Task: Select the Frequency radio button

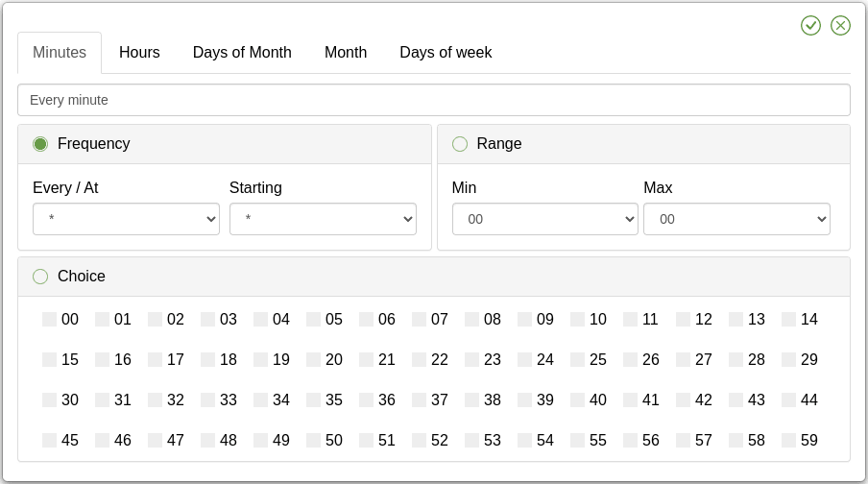Action: pyautogui.click(x=40, y=144)
